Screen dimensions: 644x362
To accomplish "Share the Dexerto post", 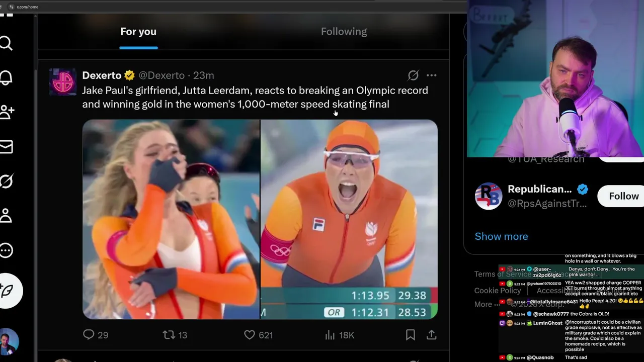I will pos(431,335).
